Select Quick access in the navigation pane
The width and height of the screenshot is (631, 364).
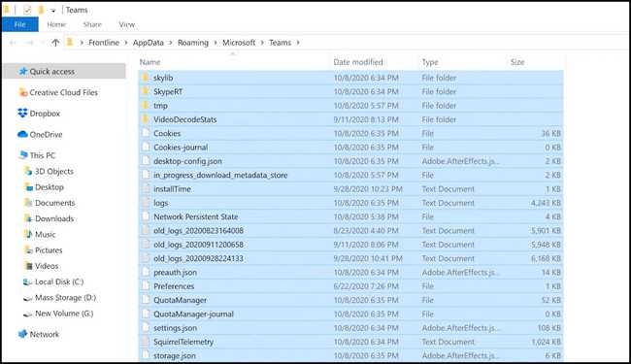64,72
